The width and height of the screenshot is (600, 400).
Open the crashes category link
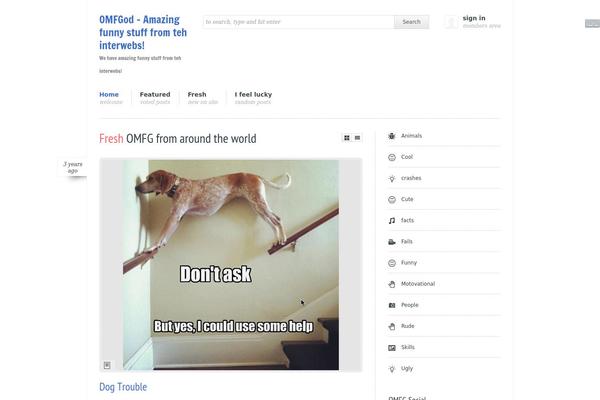coord(411,178)
